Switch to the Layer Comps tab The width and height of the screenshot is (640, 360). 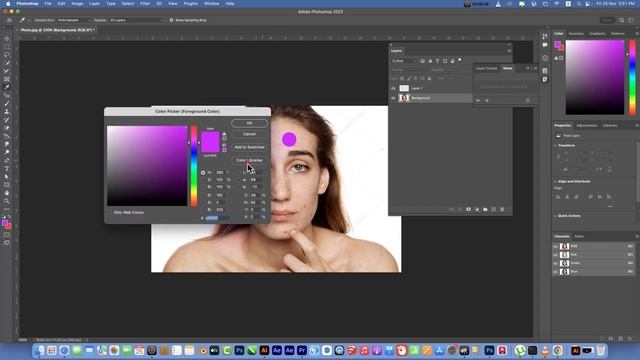pos(487,68)
